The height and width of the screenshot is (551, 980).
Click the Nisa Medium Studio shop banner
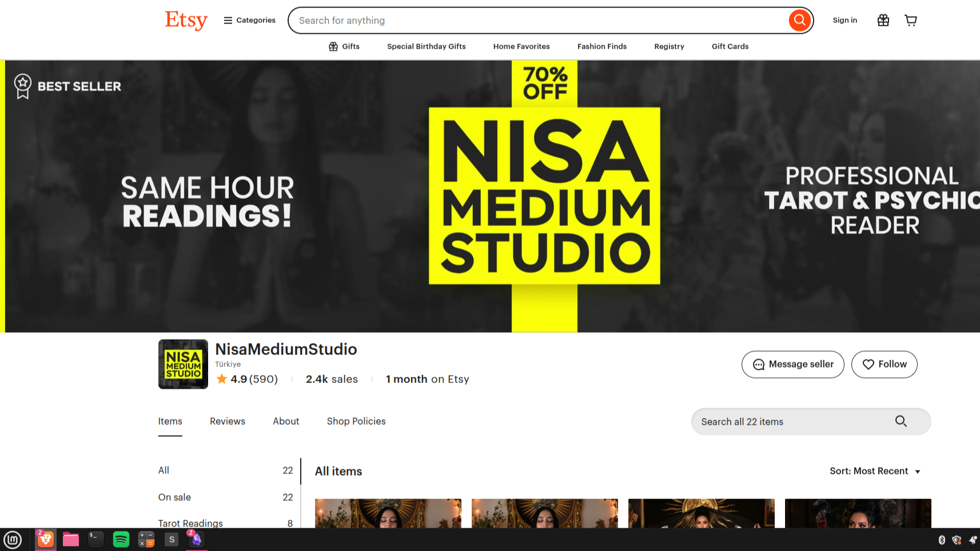pyautogui.click(x=490, y=196)
